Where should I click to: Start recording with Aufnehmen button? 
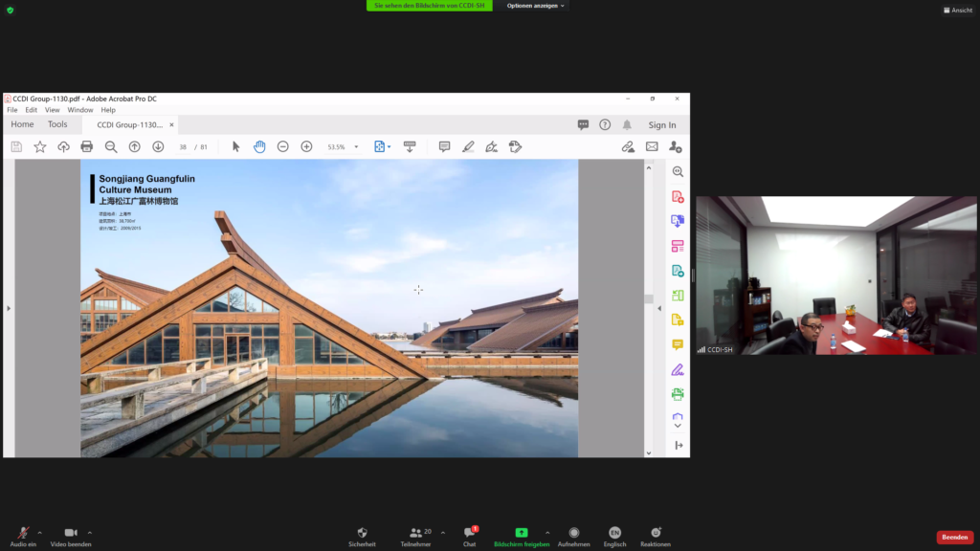[x=573, y=534]
